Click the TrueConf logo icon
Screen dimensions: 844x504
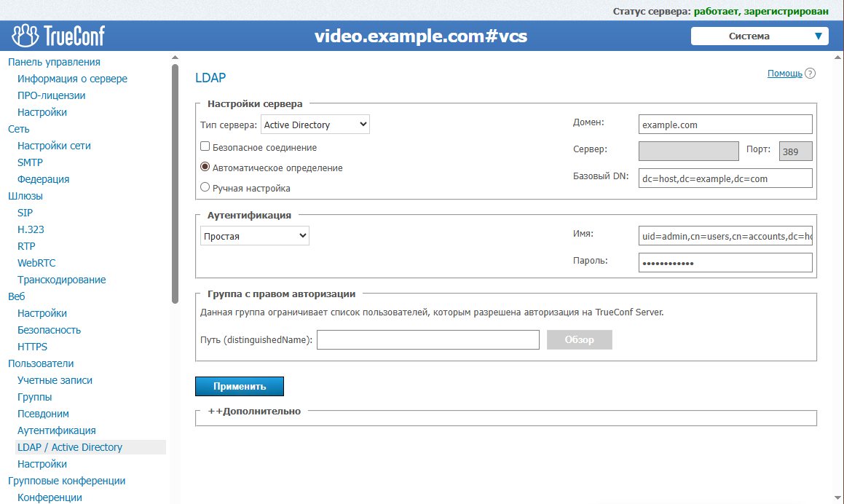[x=25, y=36]
